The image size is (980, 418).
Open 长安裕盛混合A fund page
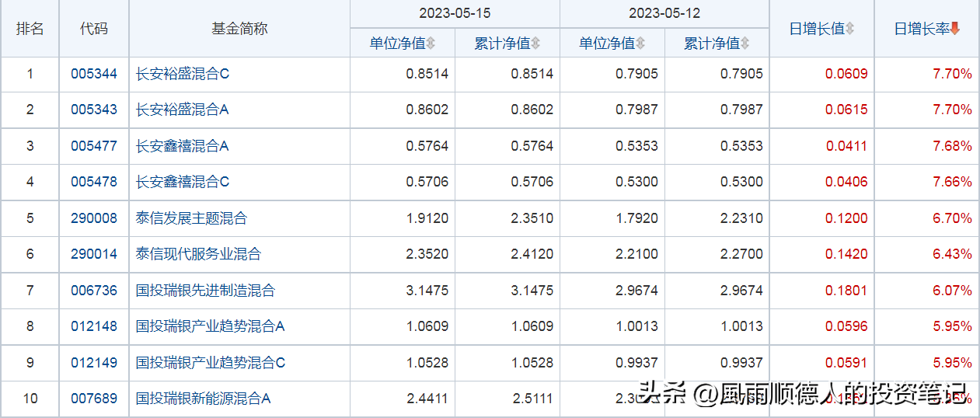pyautogui.click(x=183, y=110)
